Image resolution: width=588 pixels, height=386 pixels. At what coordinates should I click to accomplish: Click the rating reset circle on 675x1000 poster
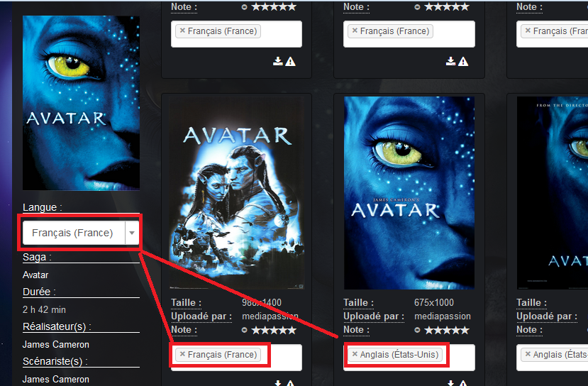tap(417, 330)
